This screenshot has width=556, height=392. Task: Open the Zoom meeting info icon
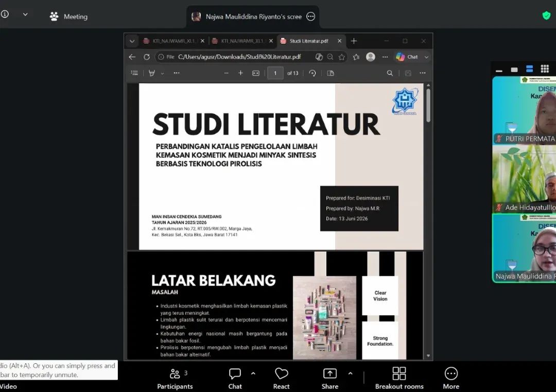(5, 14)
